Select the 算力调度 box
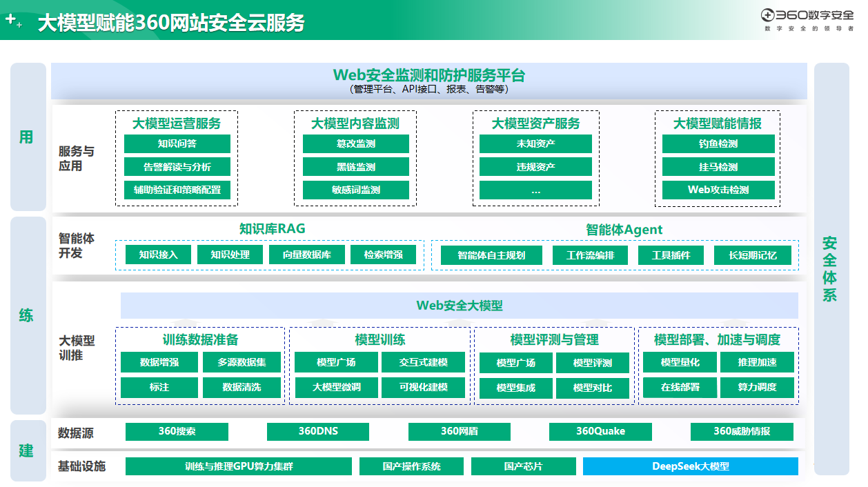The height and width of the screenshot is (487, 868). point(757,387)
